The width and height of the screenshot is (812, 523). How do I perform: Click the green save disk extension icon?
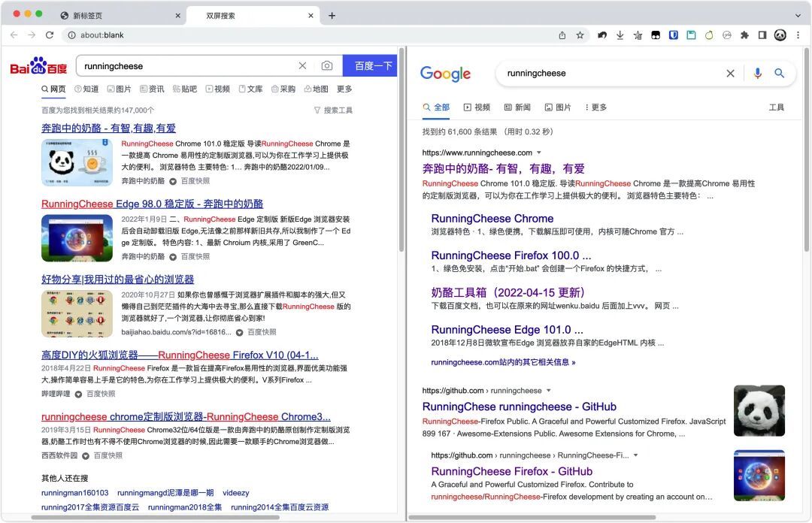(x=692, y=35)
